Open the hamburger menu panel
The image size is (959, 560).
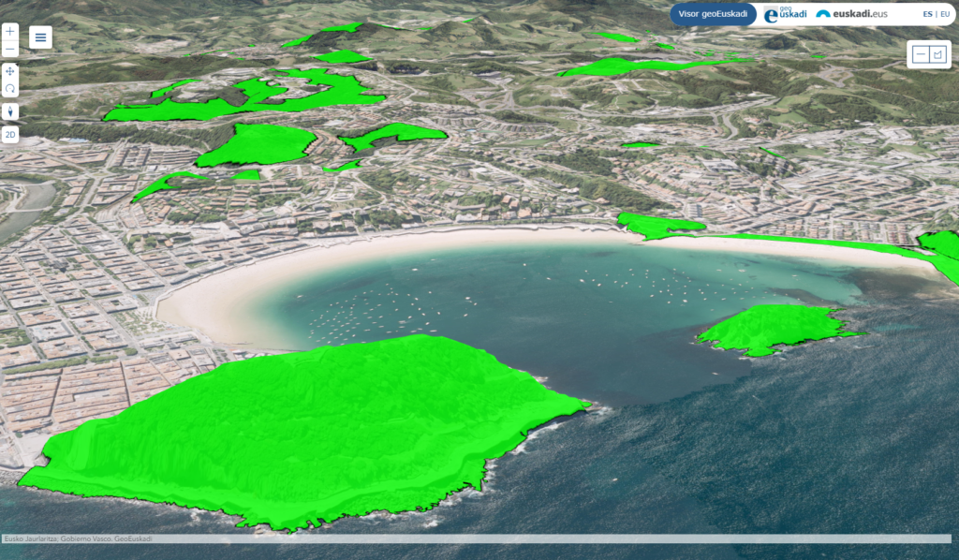(40, 37)
